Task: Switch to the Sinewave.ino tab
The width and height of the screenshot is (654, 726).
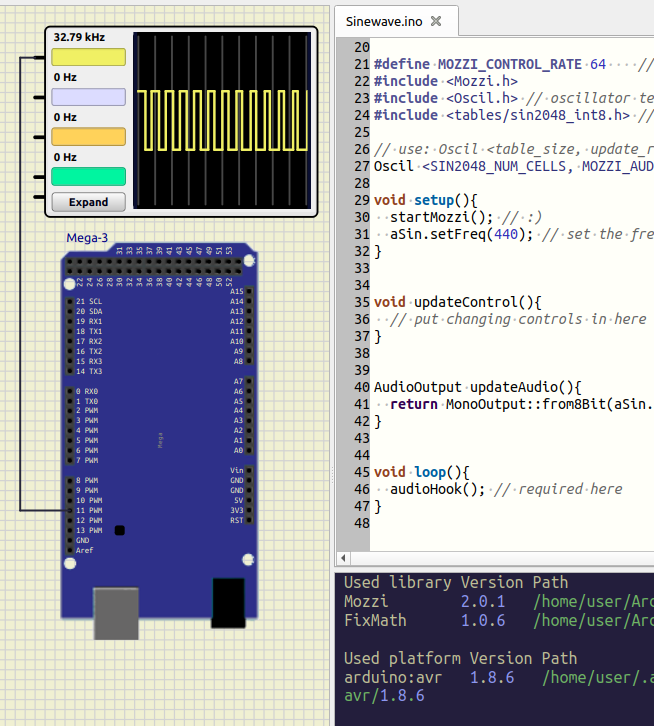Action: click(x=382, y=20)
